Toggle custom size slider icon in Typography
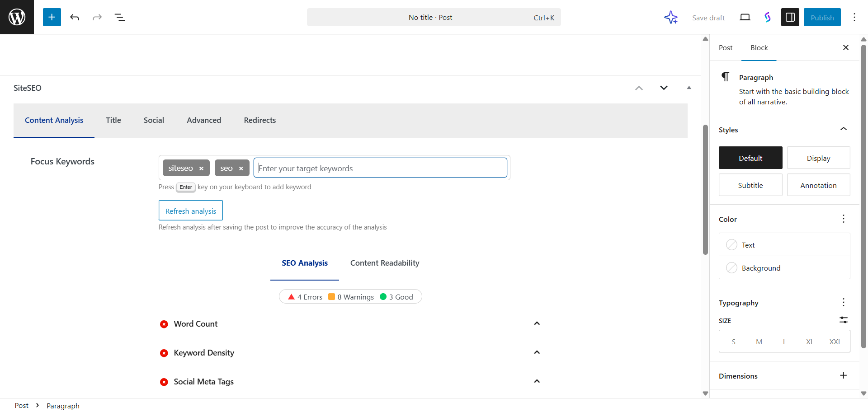The width and height of the screenshot is (868, 412). coord(843,320)
